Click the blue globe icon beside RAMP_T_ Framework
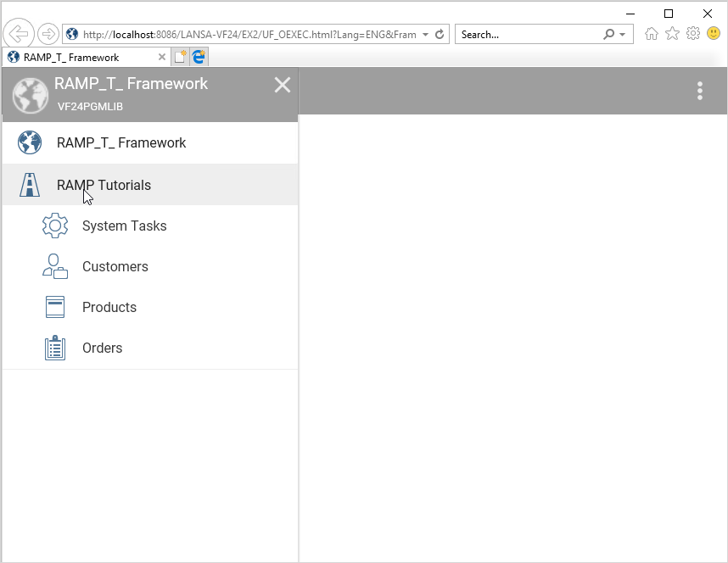Screen dimensions: 728x563 point(30,142)
